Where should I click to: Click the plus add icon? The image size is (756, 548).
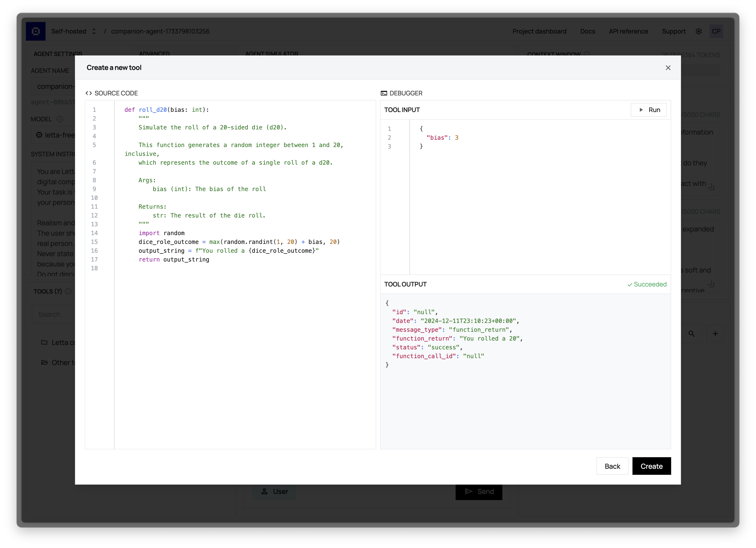[x=715, y=334]
